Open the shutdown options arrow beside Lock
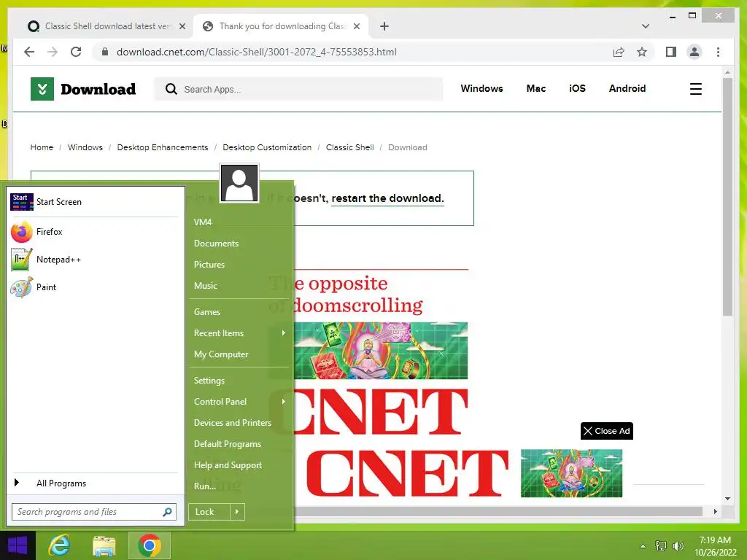The height and width of the screenshot is (560, 747). 237,512
